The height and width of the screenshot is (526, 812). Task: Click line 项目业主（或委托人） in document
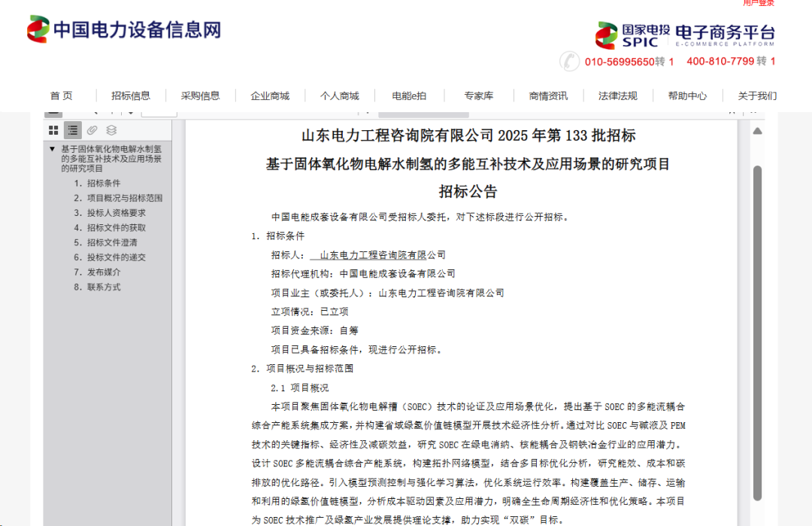pos(387,293)
